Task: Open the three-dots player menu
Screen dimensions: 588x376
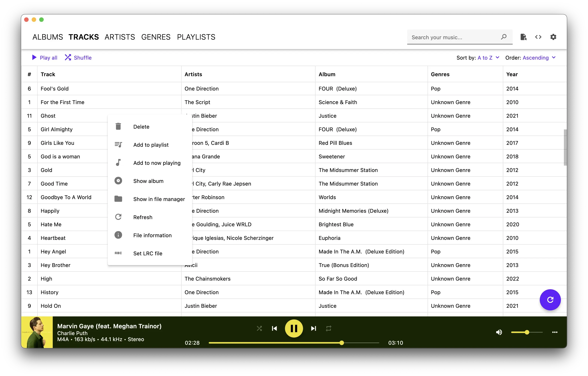Action: tap(554, 332)
